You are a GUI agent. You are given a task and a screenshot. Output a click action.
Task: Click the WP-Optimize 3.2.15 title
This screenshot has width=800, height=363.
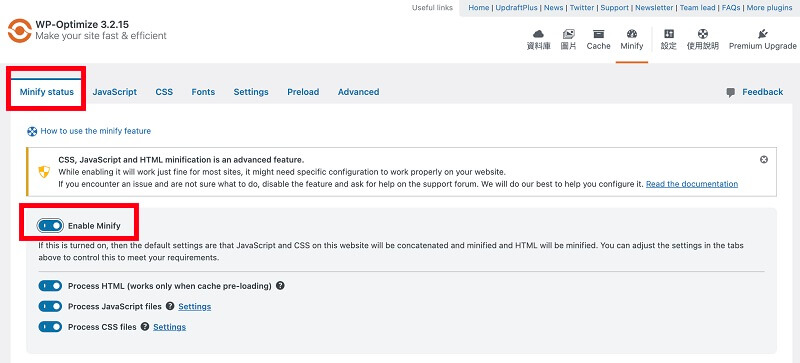click(82, 25)
